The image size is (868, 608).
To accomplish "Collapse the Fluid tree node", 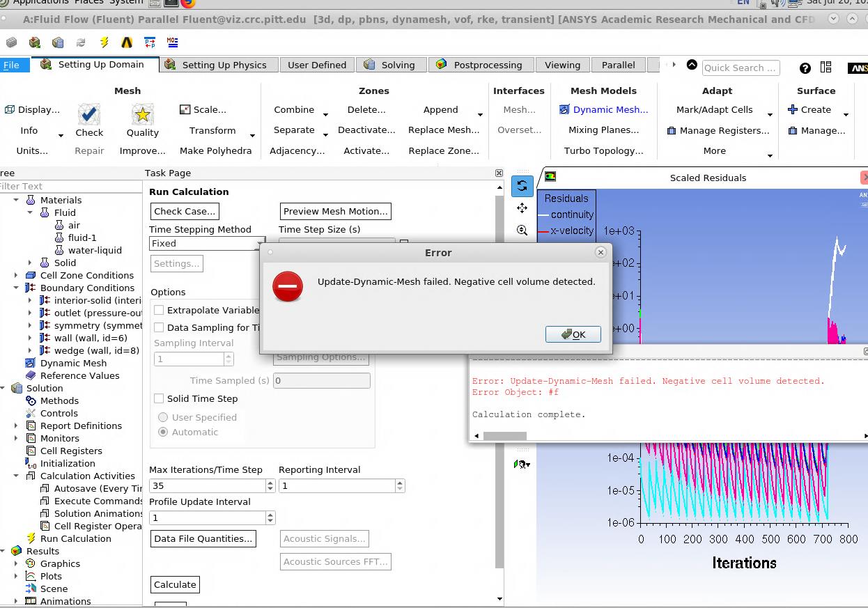I will click(x=30, y=212).
